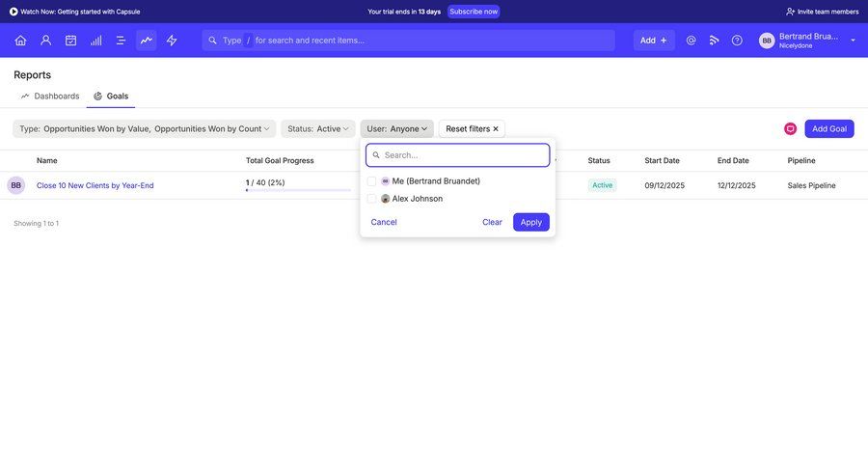Check the Alex Johnson checkbox
This screenshot has height=467, width=868.
coord(372,199)
